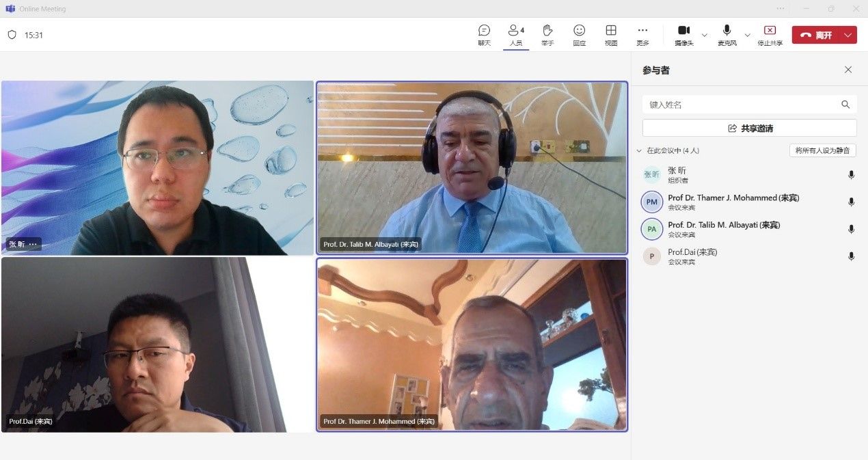Image resolution: width=868 pixels, height=460 pixels.
Task: Click the red leave (离开) button
Action: pos(816,35)
